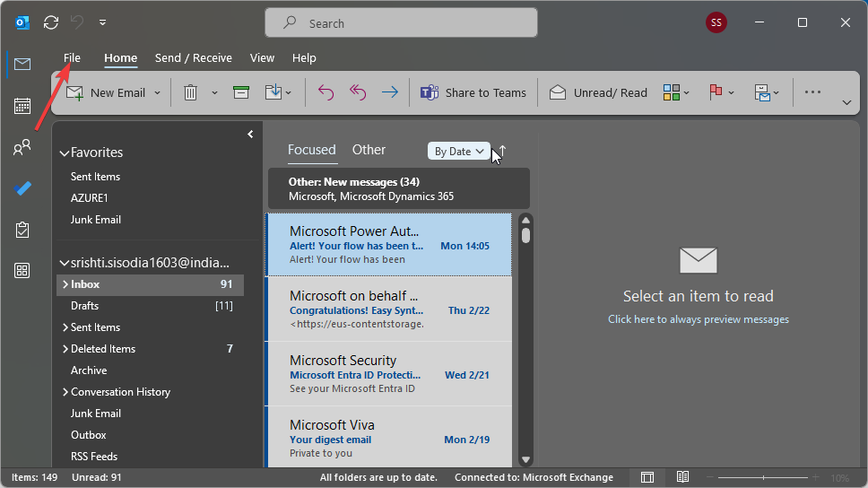Select the Home ribbon tab
Image resolution: width=868 pixels, height=488 pixels.
click(120, 57)
